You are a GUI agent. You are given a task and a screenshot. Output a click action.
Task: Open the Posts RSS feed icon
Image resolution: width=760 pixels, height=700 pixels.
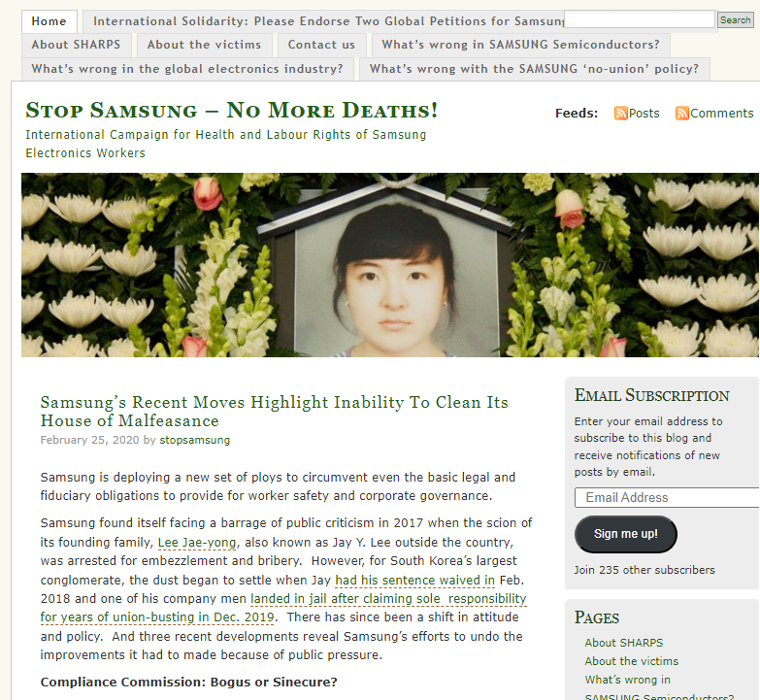click(620, 113)
